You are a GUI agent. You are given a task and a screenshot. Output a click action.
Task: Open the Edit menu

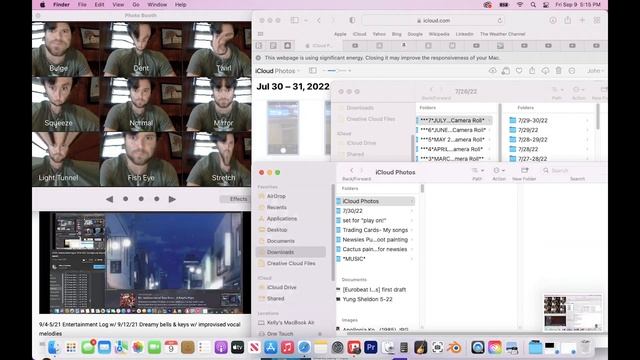99,4
